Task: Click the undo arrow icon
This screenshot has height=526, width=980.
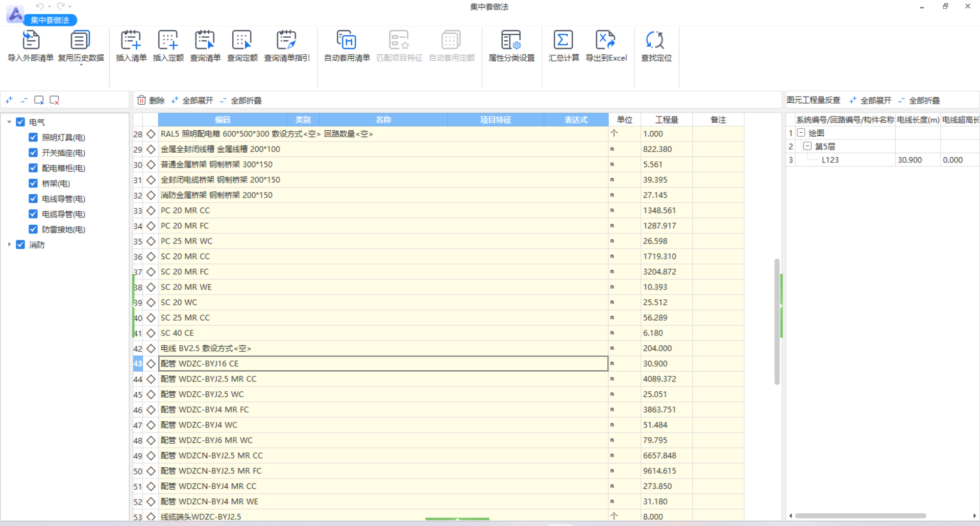Action: [40, 6]
